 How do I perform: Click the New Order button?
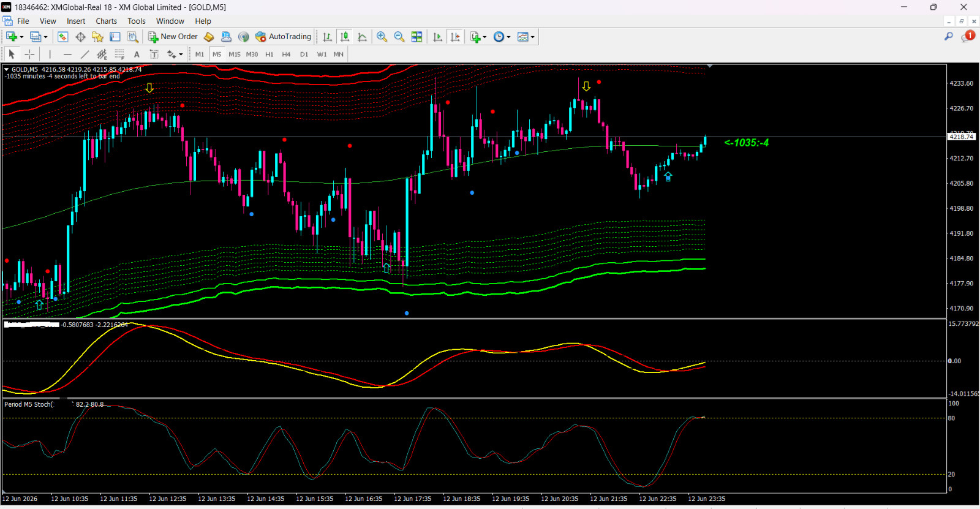click(x=173, y=37)
